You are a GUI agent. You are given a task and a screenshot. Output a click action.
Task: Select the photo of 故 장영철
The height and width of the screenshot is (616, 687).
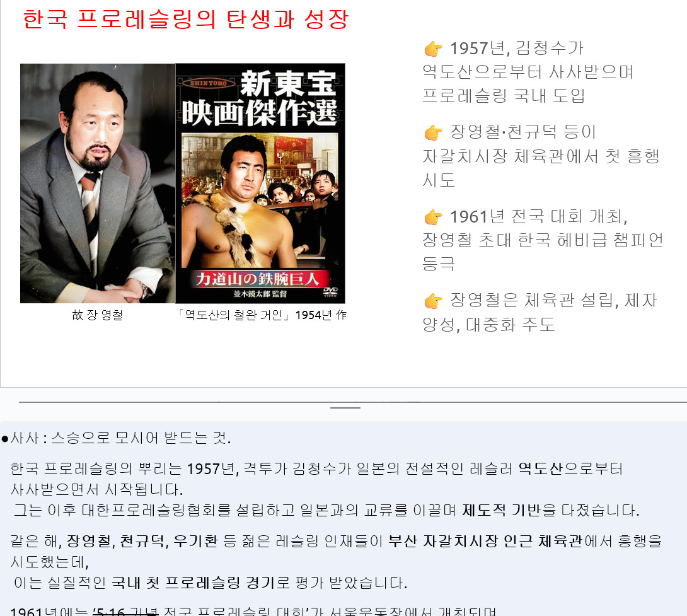(98, 183)
